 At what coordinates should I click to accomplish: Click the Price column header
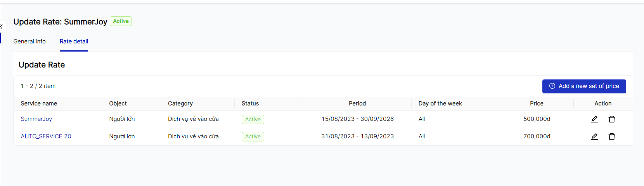[537, 103]
